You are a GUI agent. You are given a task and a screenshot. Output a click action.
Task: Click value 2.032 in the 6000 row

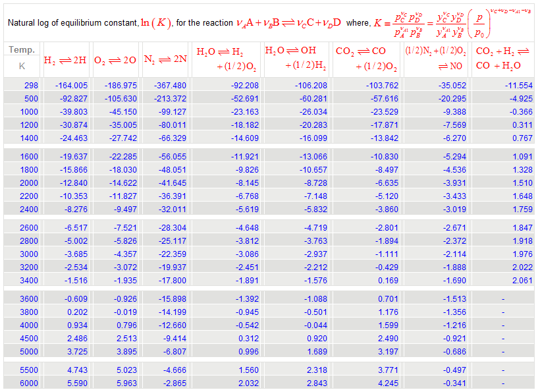(x=248, y=383)
